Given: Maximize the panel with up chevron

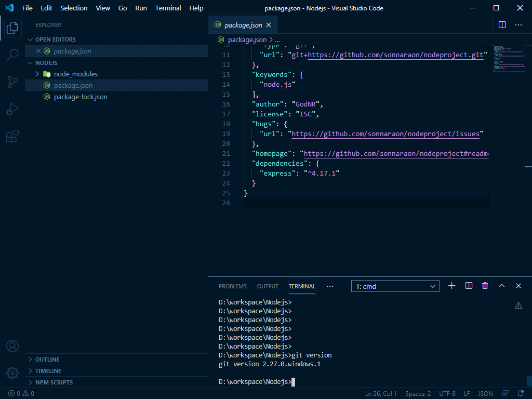Looking at the screenshot, I should 502,286.
